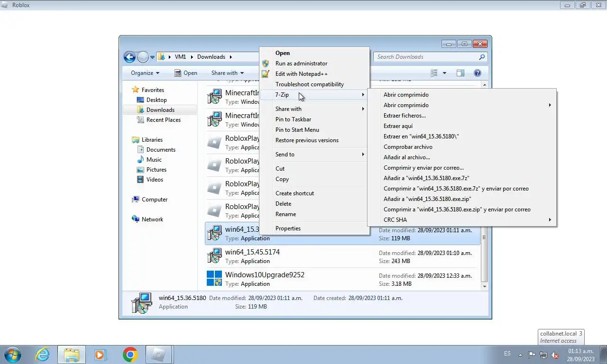Open Properties from context menu
Viewport: 607px width, 364px height.
tap(314, 228)
